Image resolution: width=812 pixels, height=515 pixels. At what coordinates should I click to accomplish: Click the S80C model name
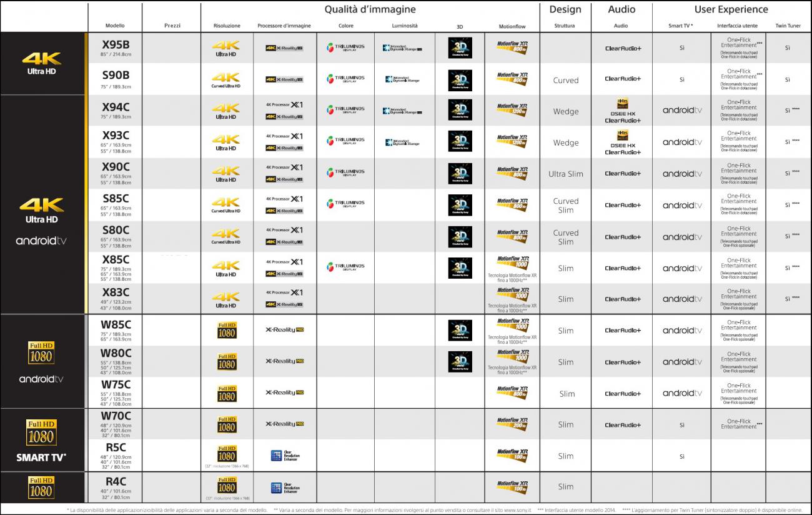pos(116,230)
